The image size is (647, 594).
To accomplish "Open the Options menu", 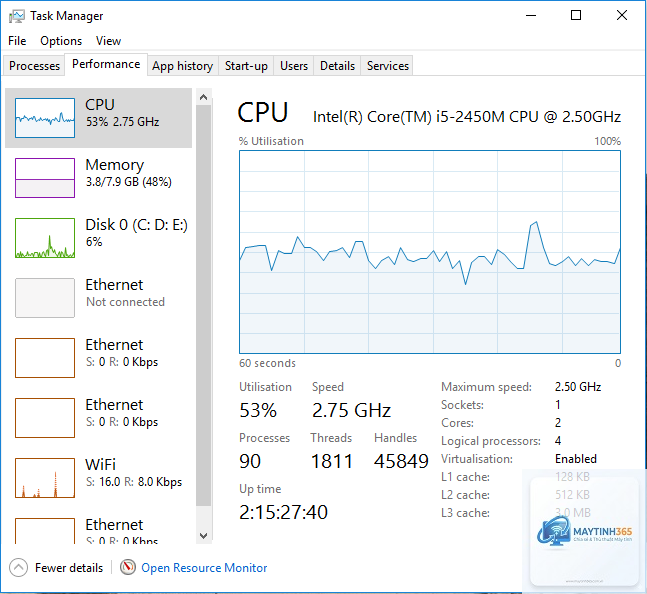I will tap(61, 41).
